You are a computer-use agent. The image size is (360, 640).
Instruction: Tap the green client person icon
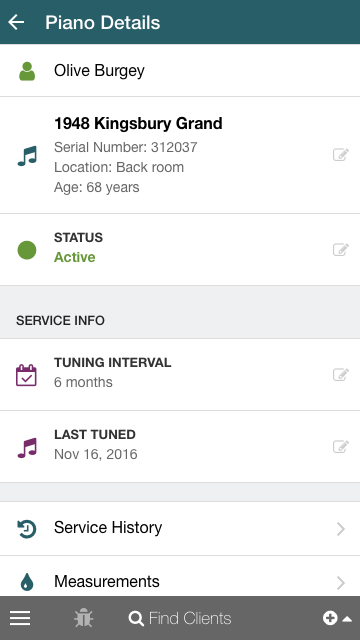click(27, 71)
